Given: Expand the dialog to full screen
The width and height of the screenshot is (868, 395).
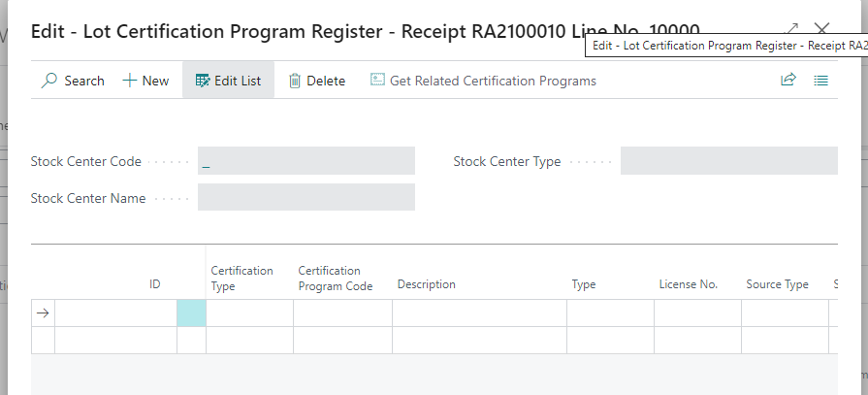Looking at the screenshot, I should click(x=790, y=30).
